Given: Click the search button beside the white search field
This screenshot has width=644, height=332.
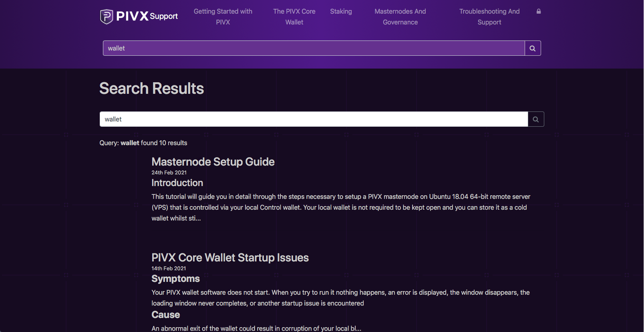Looking at the screenshot, I should pos(536,119).
